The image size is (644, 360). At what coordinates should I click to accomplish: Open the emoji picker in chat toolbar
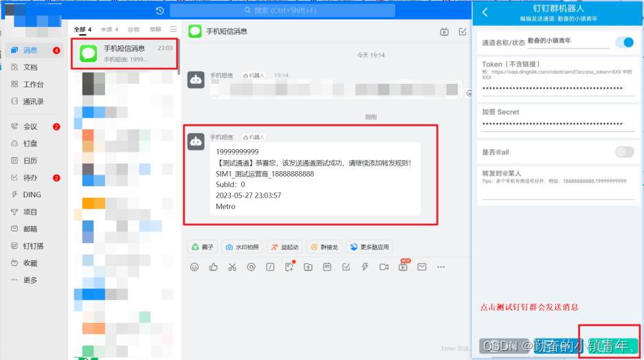click(195, 267)
